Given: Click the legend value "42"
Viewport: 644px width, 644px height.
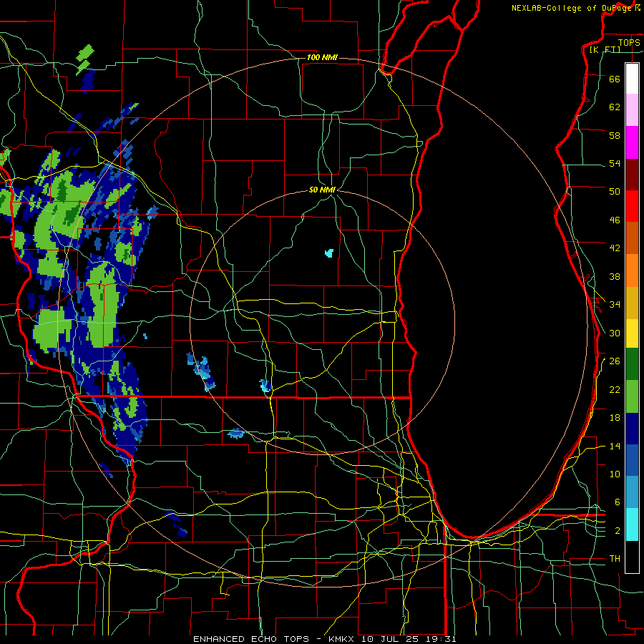Looking at the screenshot, I should (x=615, y=248).
